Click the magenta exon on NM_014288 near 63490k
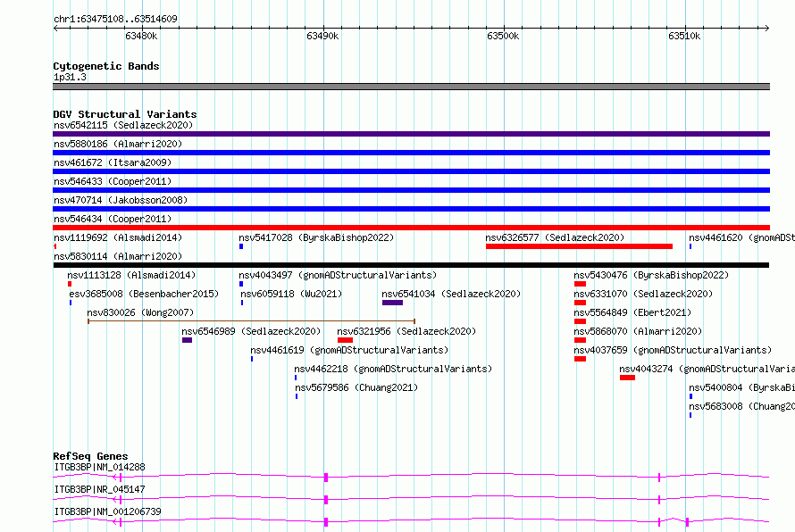Viewport: 795px width, 532px height. [326, 478]
